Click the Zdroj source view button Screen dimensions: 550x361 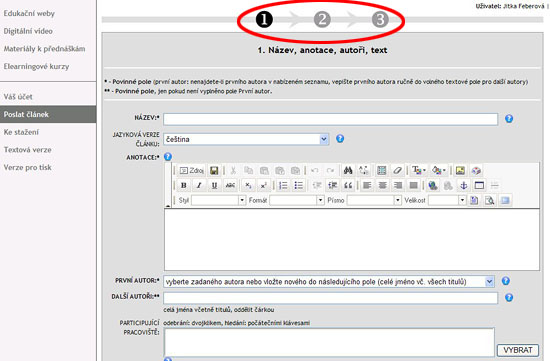tap(191, 171)
